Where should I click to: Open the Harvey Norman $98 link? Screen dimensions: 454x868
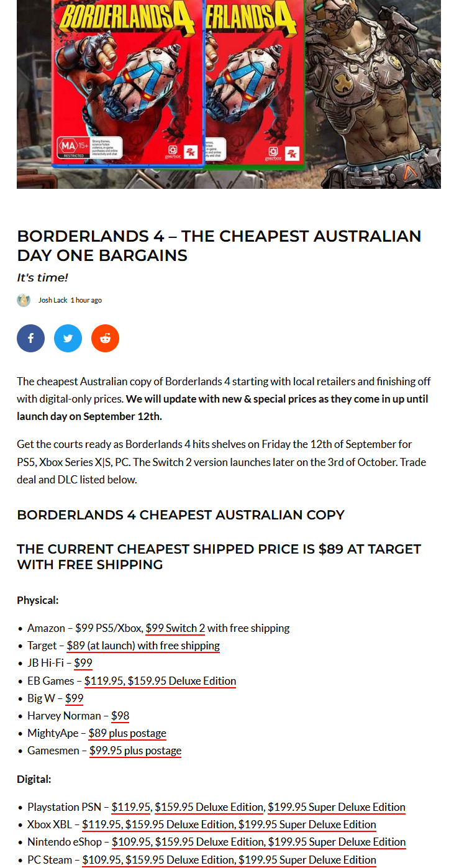point(120,715)
